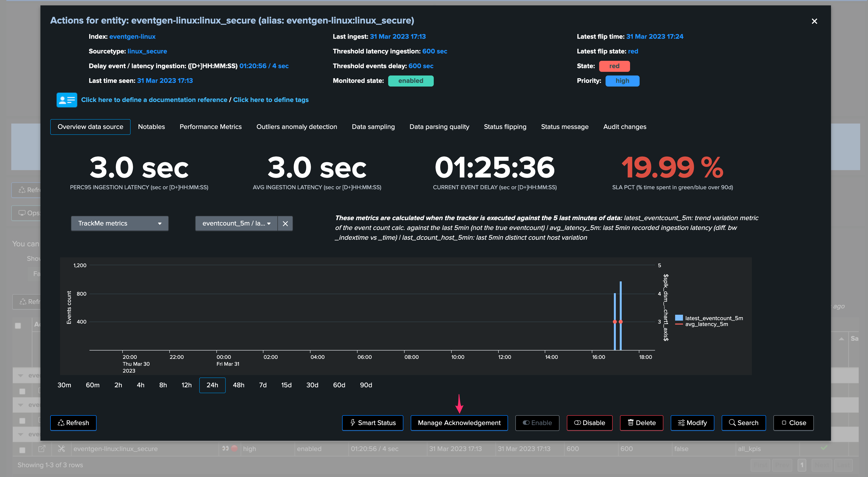868x477 pixels.
Task: Select the 30d time range
Action: pos(312,385)
